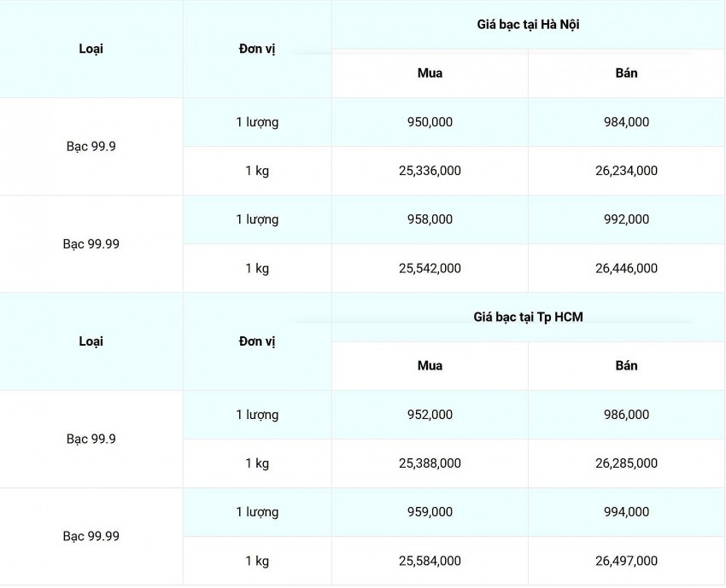
Task: Select the 992,000 sell price cell
Action: pos(626,219)
